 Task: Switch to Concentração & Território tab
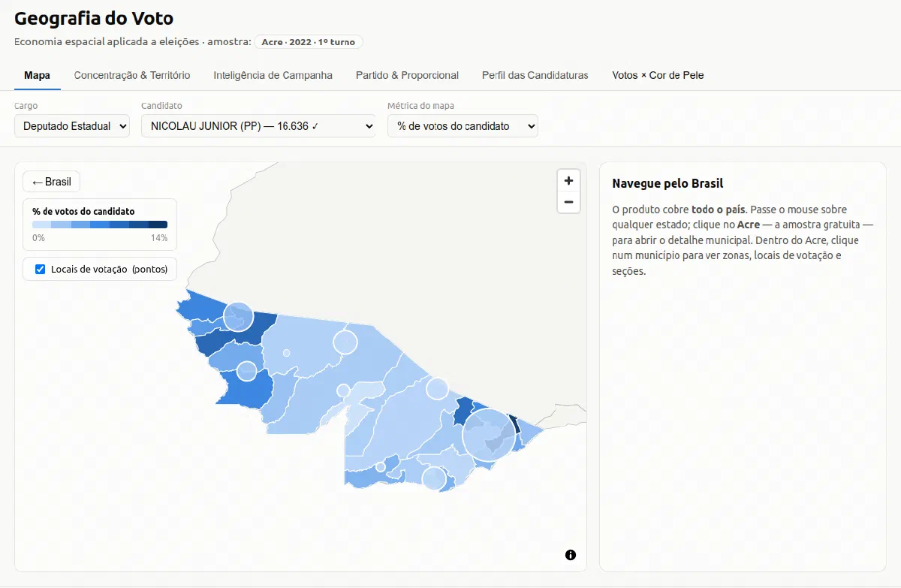click(132, 75)
